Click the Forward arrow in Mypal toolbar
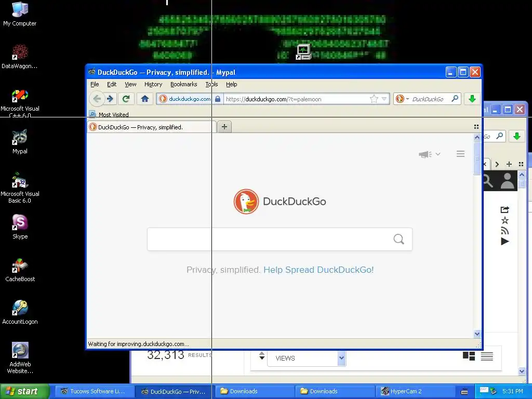The image size is (532, 399). click(x=110, y=99)
